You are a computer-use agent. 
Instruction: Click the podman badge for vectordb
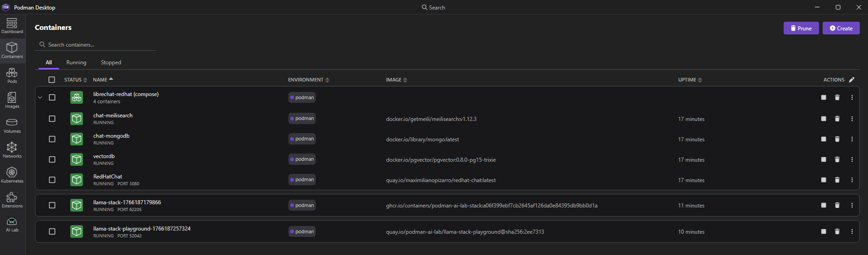[302, 159]
